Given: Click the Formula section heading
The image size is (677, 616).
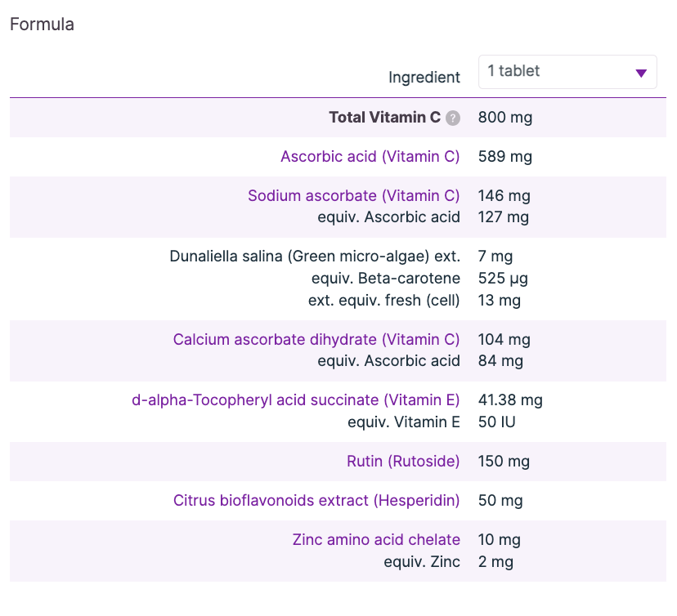Looking at the screenshot, I should pyautogui.click(x=42, y=25).
